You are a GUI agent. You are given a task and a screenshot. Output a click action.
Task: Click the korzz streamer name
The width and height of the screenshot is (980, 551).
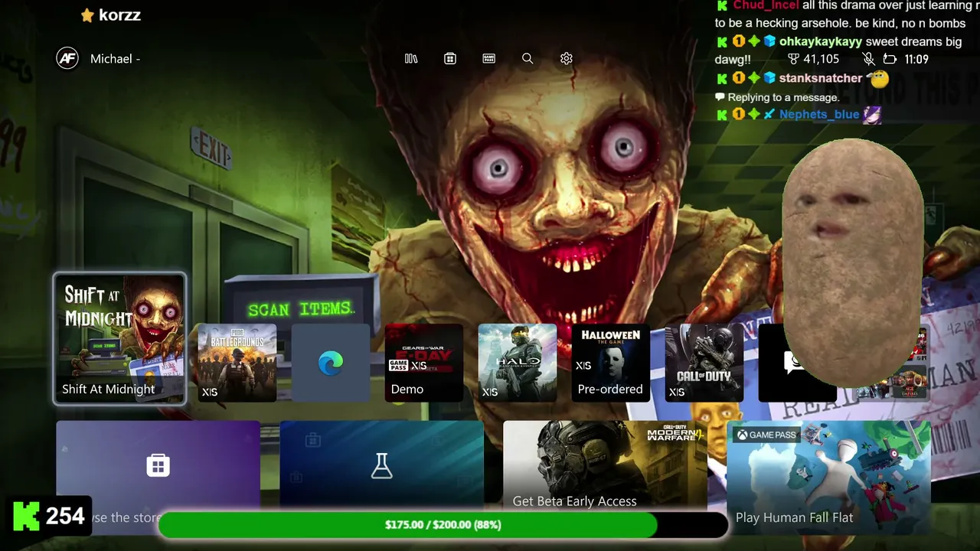pyautogui.click(x=120, y=15)
